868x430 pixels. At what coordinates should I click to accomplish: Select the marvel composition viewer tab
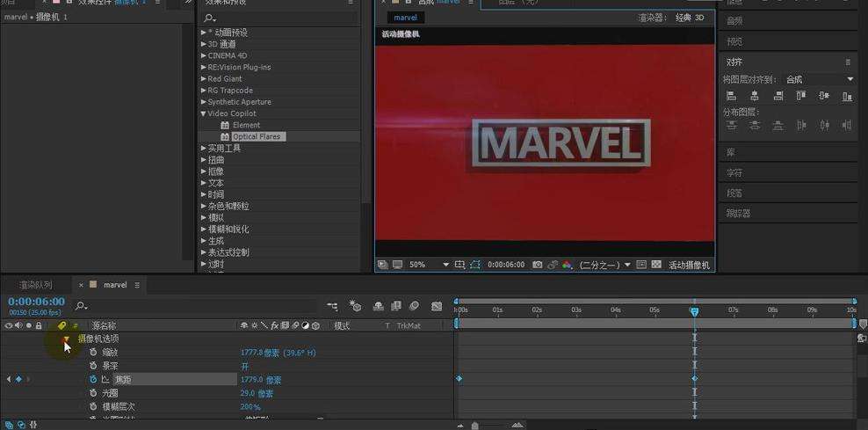click(x=405, y=18)
